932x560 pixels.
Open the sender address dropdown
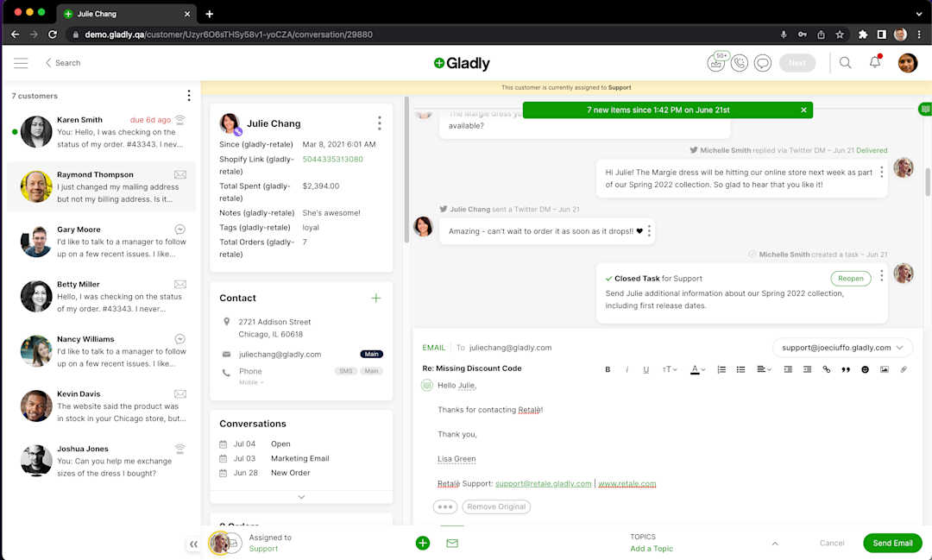click(842, 348)
